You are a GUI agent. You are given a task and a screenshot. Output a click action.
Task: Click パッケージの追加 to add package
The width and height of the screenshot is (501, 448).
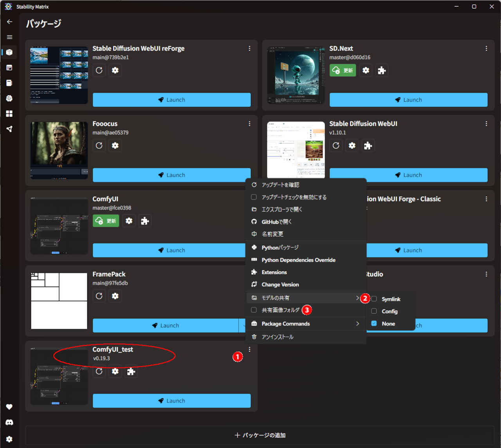point(260,435)
